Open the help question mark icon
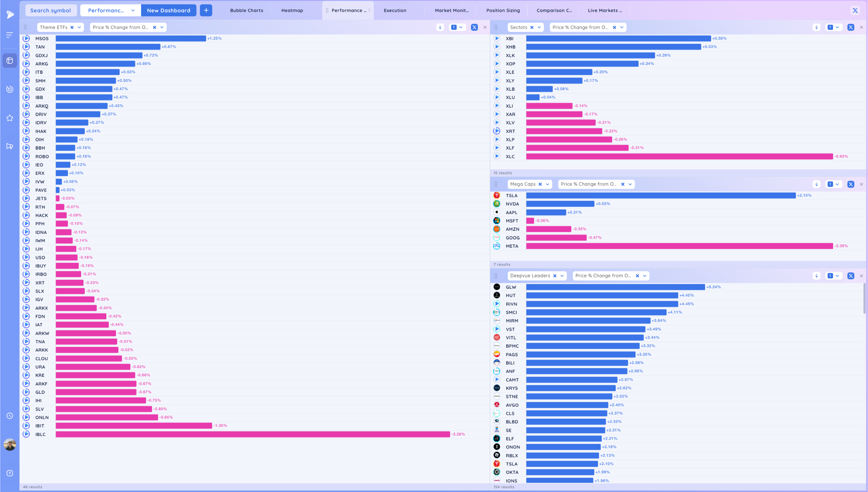The image size is (868, 492). (10, 473)
